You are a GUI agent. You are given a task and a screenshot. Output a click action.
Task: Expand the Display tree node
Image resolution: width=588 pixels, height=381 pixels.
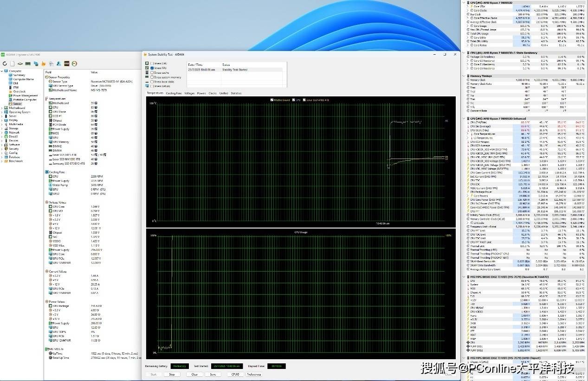[2, 120]
